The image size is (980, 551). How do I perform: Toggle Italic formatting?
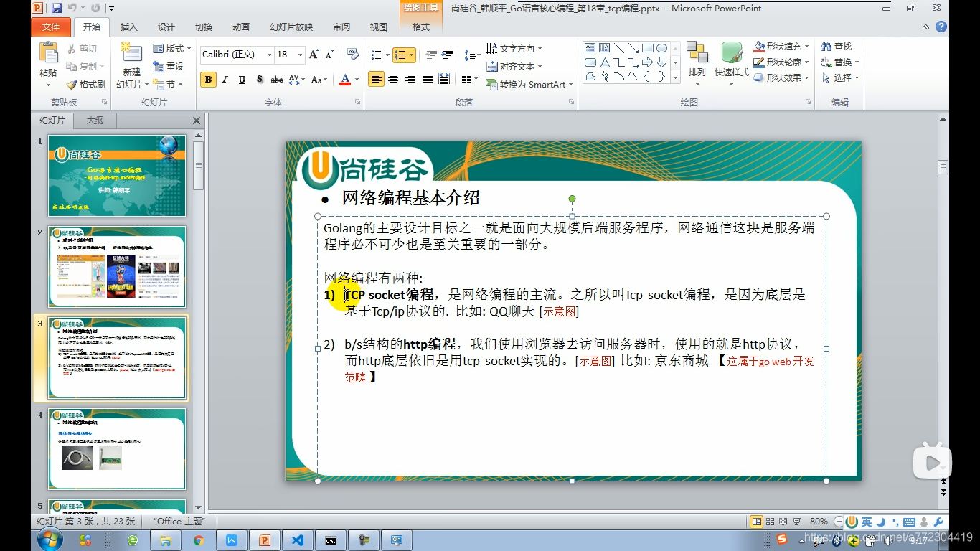[x=225, y=80]
